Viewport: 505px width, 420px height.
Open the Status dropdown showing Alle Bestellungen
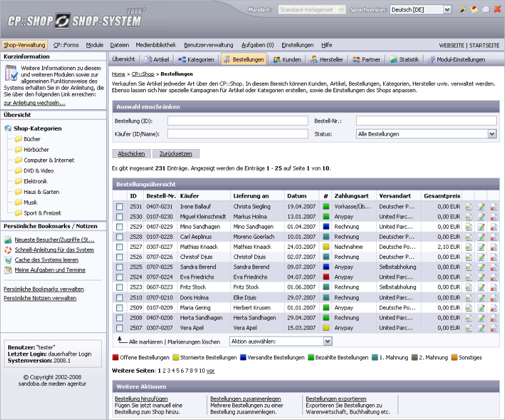pyautogui.click(x=426, y=134)
